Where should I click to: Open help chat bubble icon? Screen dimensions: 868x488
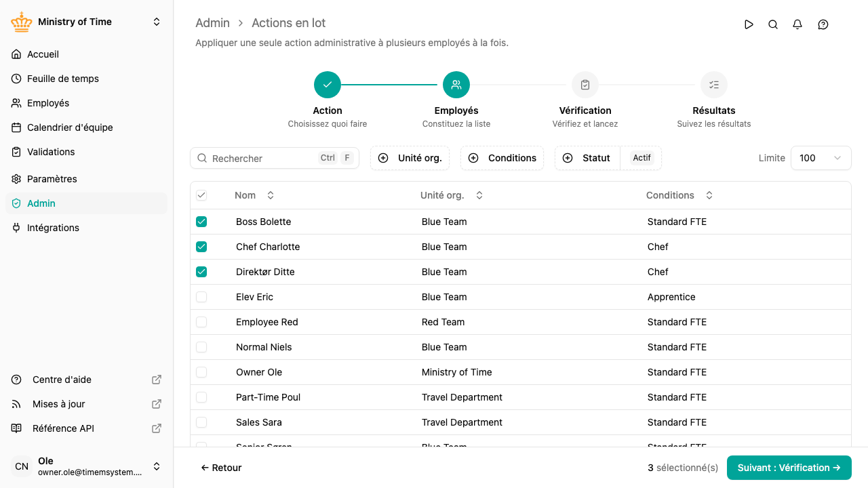pyautogui.click(x=823, y=24)
